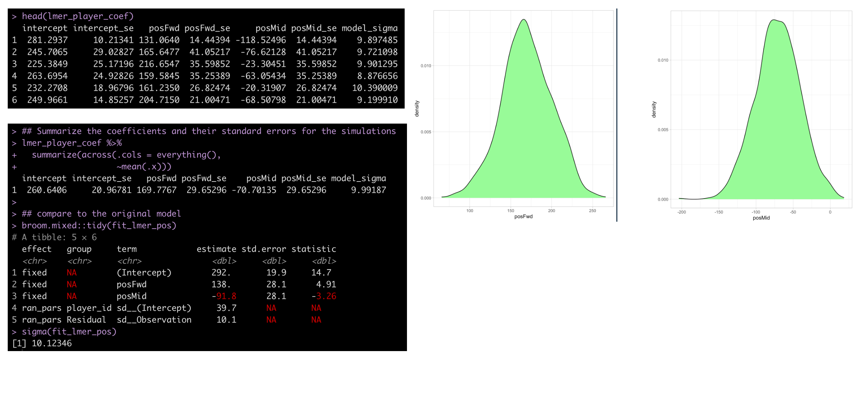
Task: Click the intercept estimate 292.
Action: (221, 273)
